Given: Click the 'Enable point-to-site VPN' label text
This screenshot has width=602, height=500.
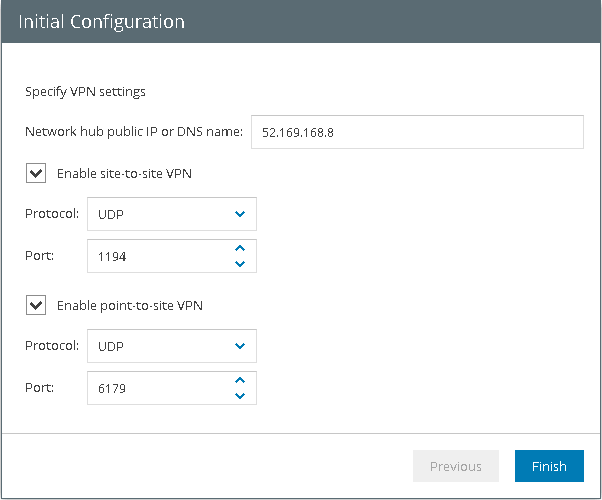Looking at the screenshot, I should [x=130, y=305].
